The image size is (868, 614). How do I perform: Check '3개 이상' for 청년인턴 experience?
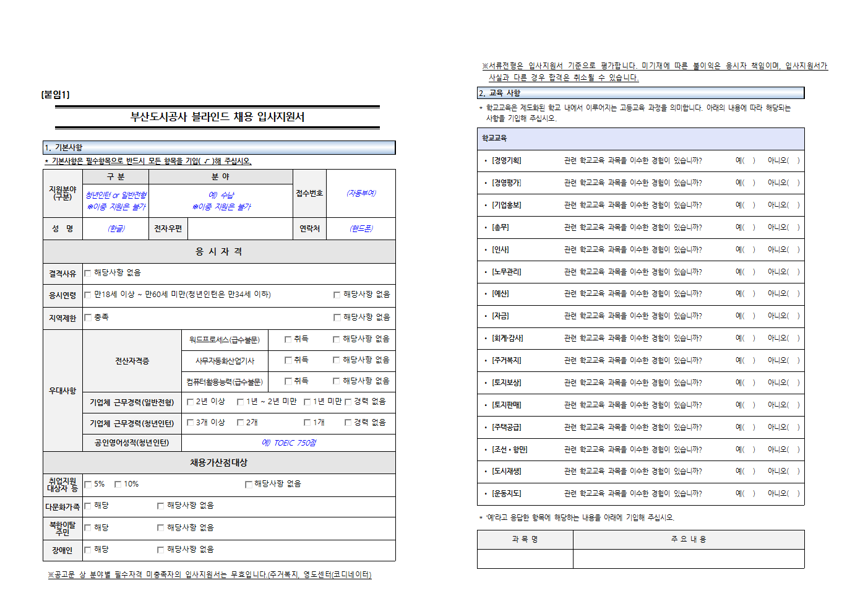tap(191, 423)
